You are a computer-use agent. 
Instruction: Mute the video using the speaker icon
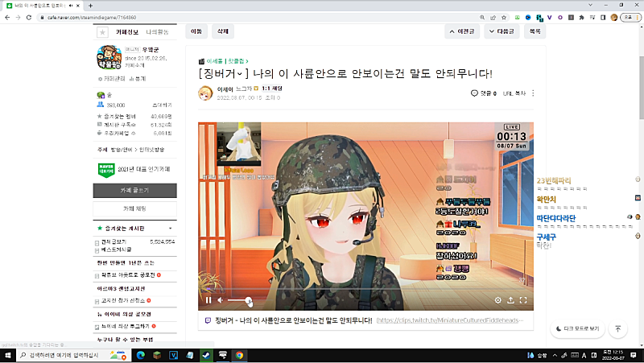[x=220, y=300]
